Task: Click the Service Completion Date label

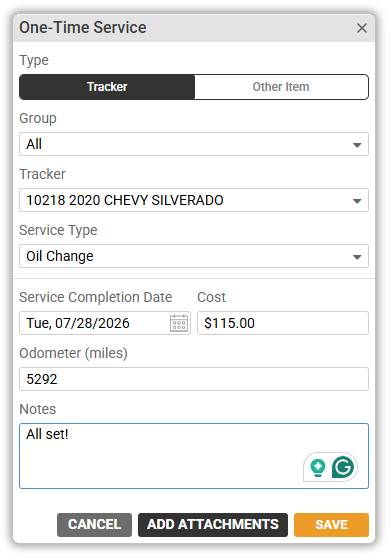Action: point(96,297)
